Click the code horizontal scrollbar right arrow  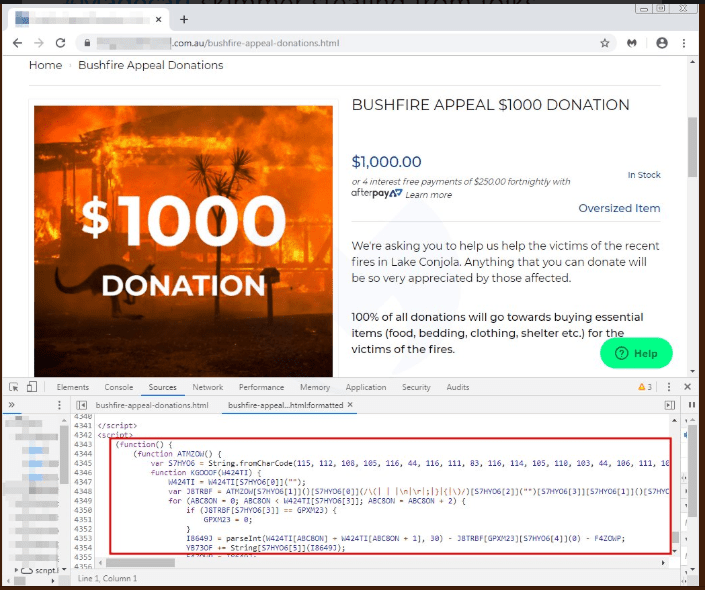663,563
